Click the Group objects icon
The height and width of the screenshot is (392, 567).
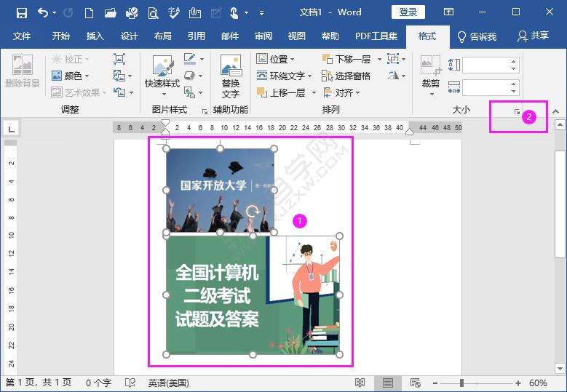393,58
